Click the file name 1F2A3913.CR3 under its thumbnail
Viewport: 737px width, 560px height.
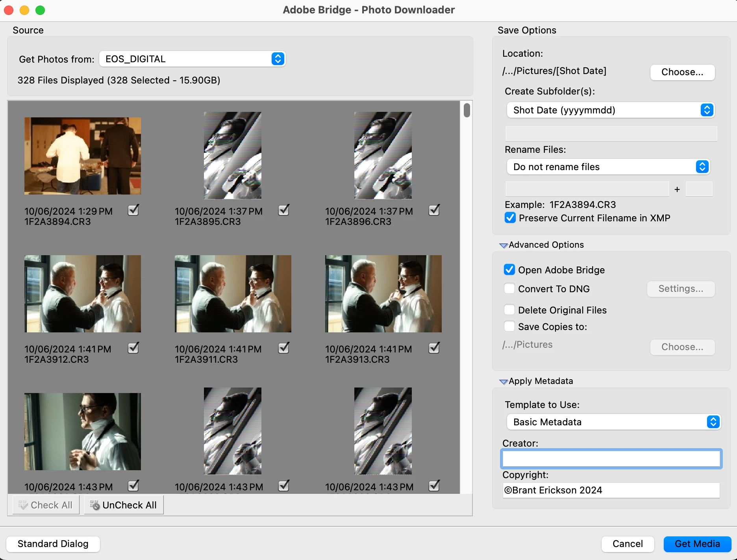pos(357,360)
